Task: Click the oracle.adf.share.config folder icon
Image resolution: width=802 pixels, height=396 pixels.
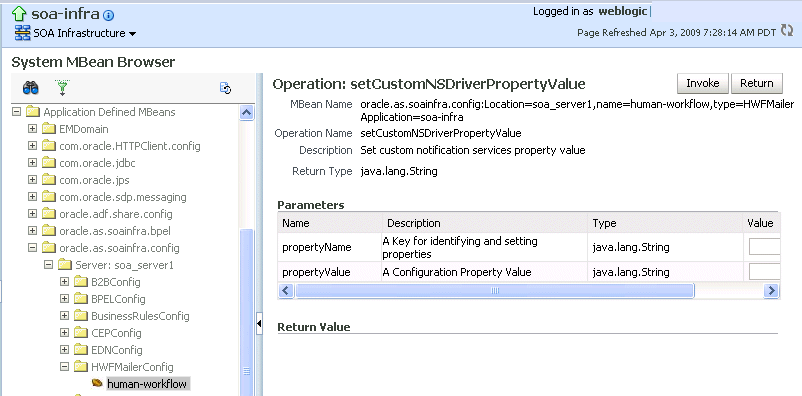Action: [x=49, y=214]
